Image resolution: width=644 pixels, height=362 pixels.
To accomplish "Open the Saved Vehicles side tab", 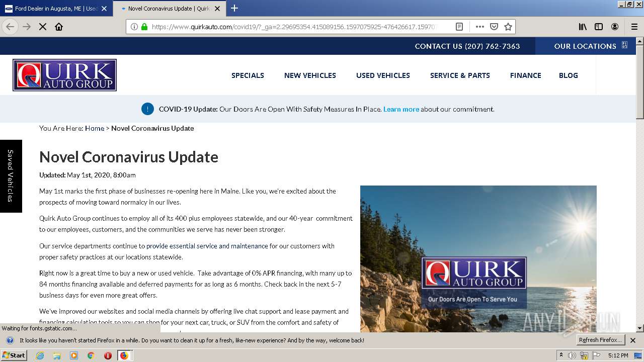I will point(11,176).
